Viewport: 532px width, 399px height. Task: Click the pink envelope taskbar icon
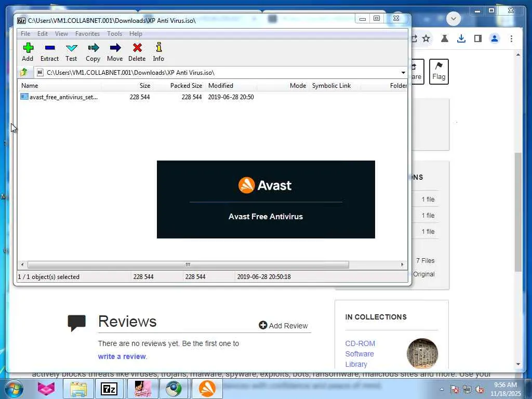click(46, 389)
